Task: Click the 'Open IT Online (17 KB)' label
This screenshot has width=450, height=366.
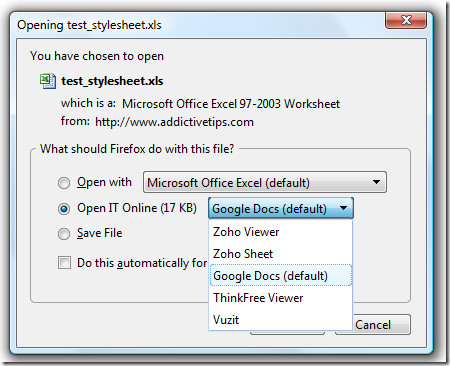Action: click(x=137, y=208)
